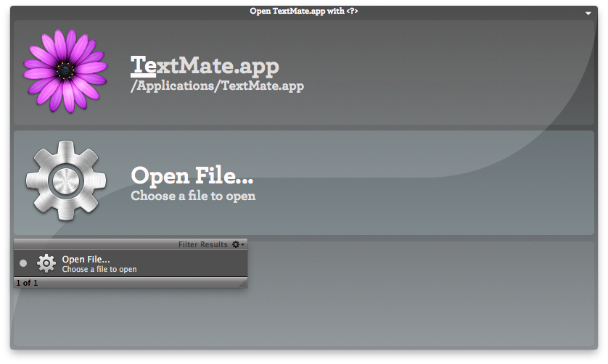Click the large metal gear action icon
Image resolution: width=608 pixels, height=364 pixels.
click(x=66, y=181)
